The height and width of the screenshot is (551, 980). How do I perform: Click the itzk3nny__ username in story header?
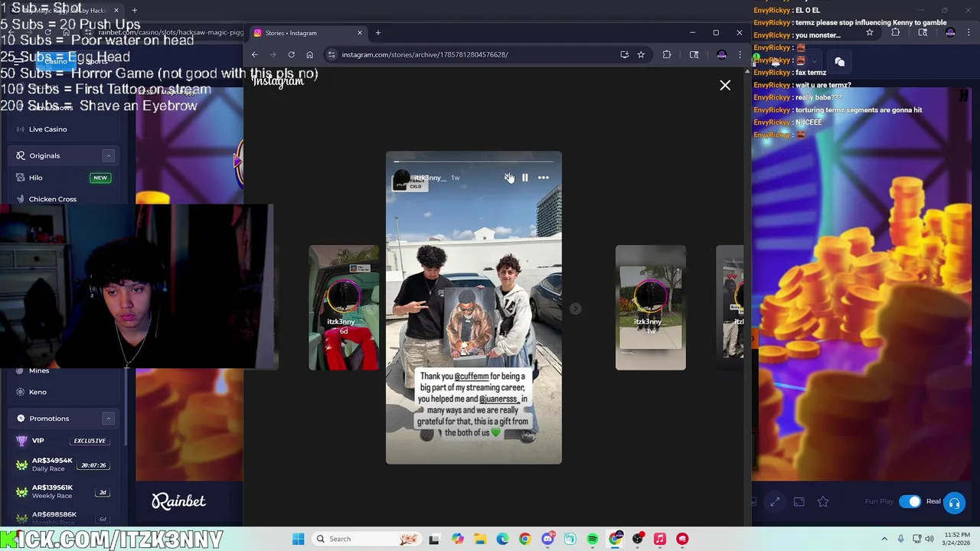click(429, 178)
